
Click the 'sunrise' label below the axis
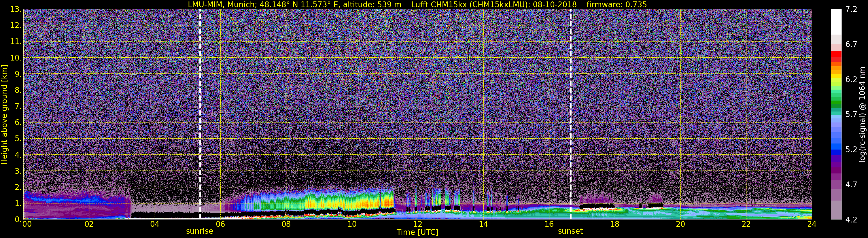click(199, 231)
